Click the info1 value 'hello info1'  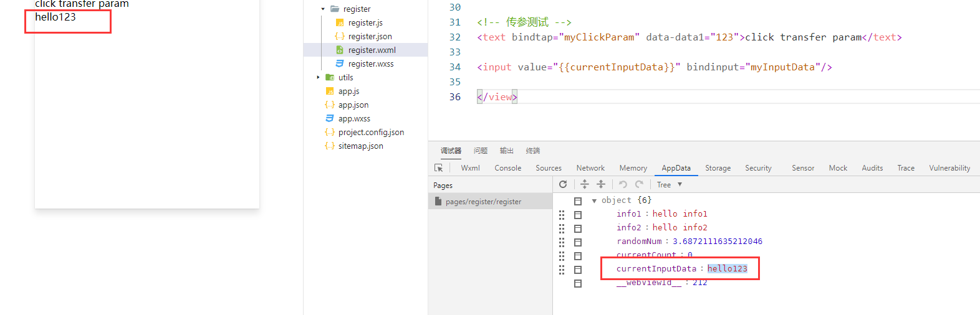click(x=680, y=214)
